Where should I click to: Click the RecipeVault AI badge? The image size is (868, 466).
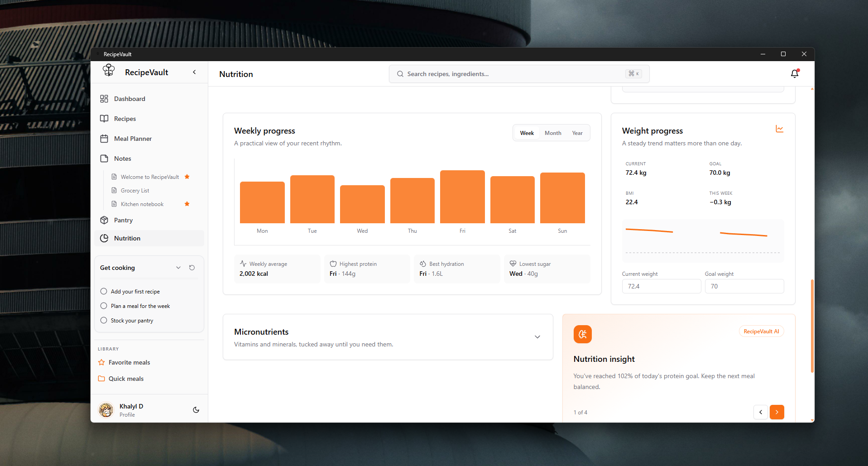[762, 331]
